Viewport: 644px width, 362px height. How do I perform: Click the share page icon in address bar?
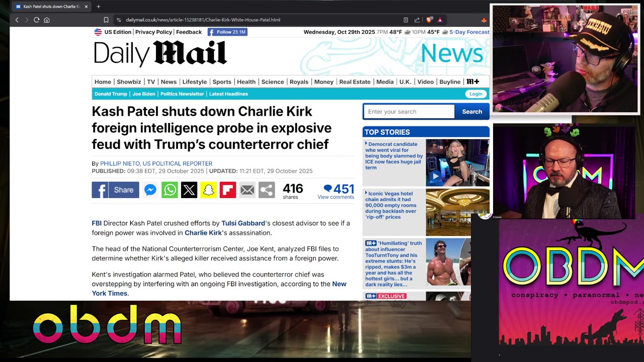pyautogui.click(x=417, y=20)
